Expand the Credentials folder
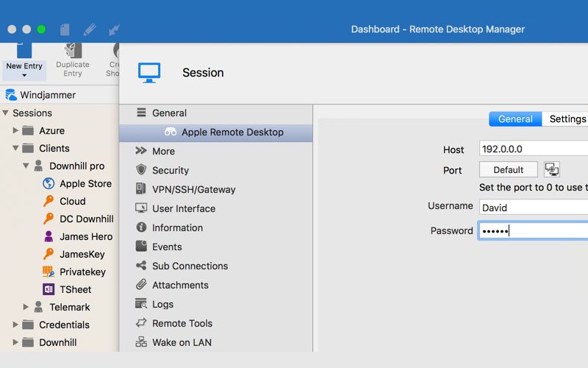The height and width of the screenshot is (368, 588). (15, 325)
